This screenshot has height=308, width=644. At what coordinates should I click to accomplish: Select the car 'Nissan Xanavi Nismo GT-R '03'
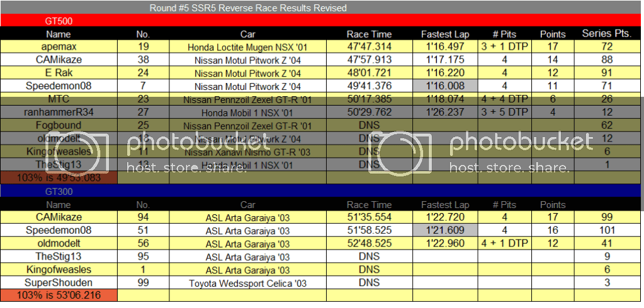247,152
